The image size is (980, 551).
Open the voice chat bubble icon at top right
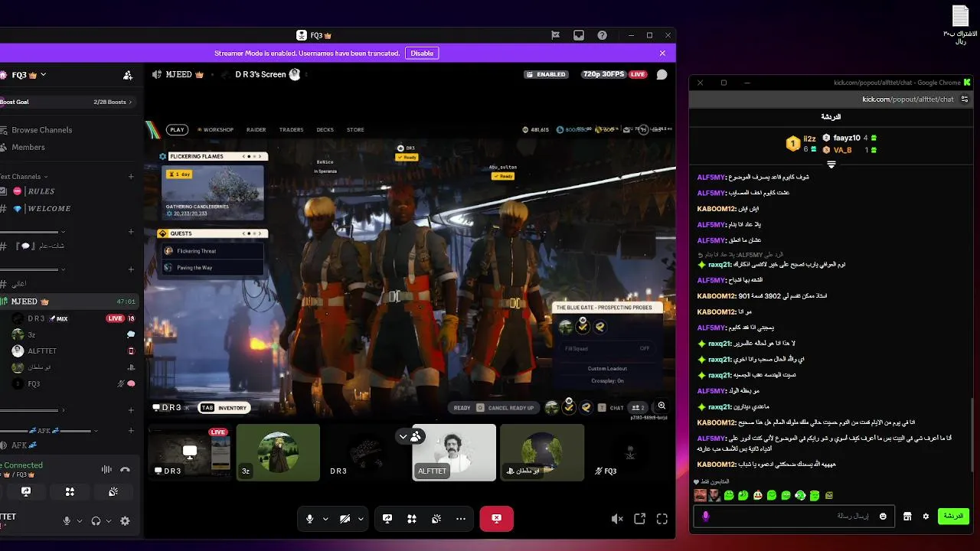(x=661, y=74)
